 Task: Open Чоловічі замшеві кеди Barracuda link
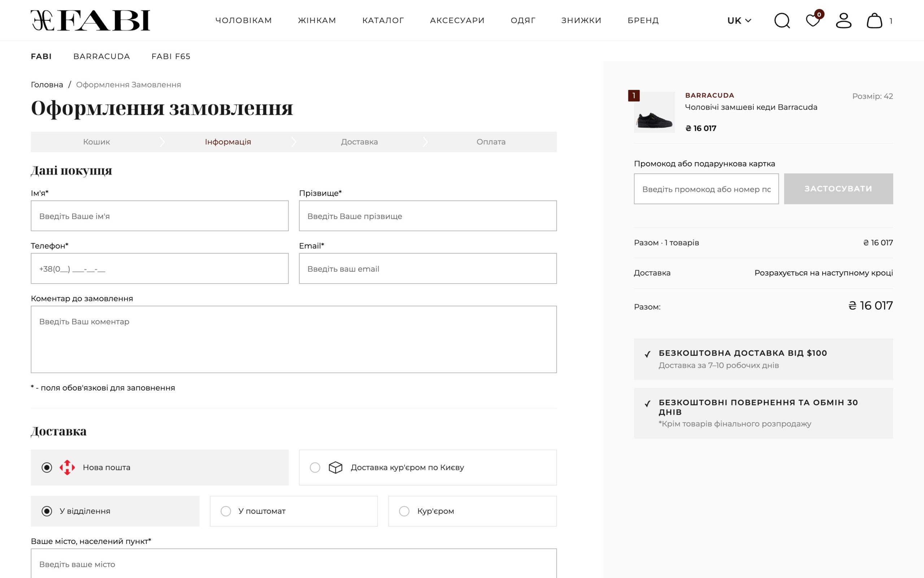tap(751, 107)
